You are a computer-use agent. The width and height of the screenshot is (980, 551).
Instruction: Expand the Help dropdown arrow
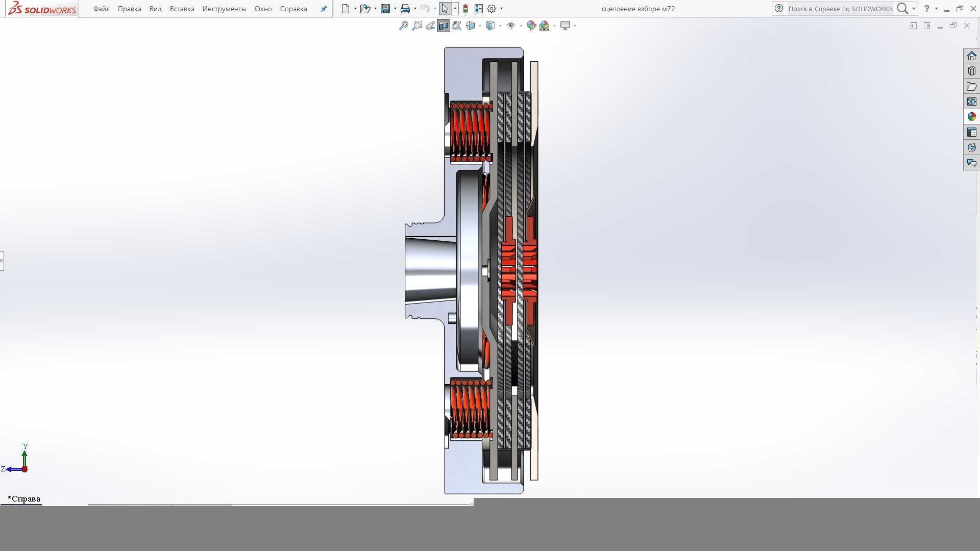936,9
